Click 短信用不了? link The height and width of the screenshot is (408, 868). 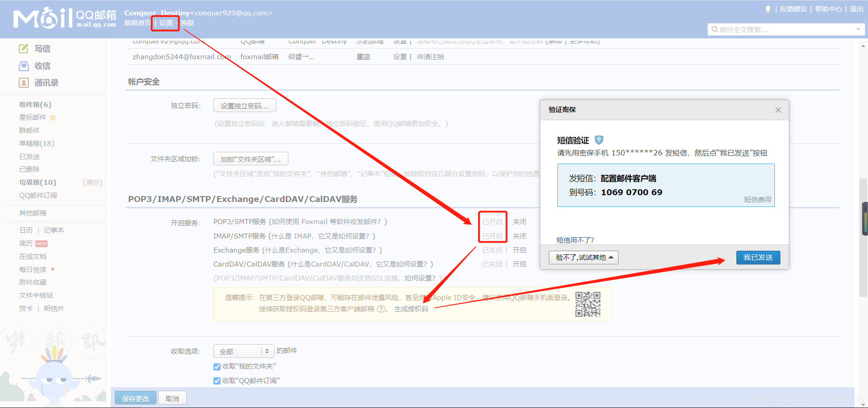tap(575, 240)
